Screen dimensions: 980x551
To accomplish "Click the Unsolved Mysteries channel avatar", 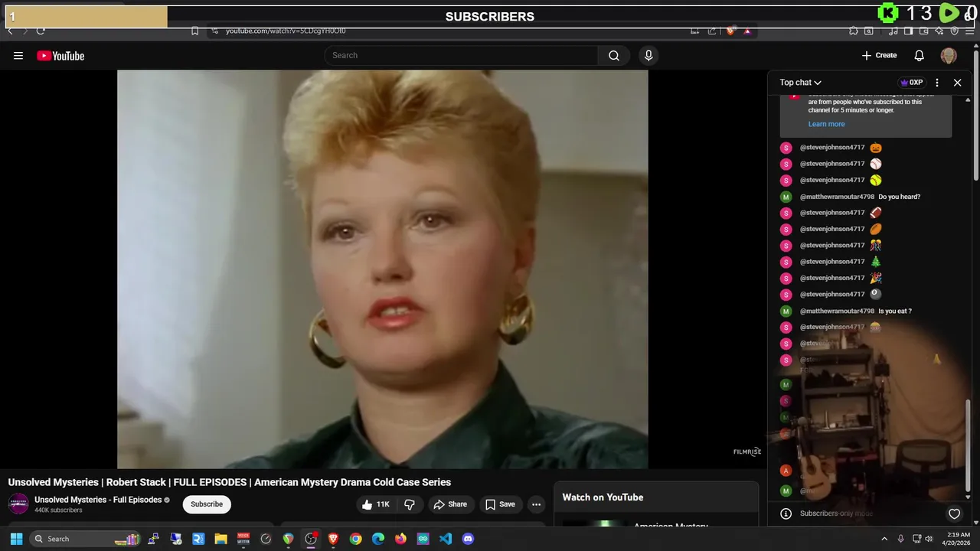I will [x=18, y=504].
